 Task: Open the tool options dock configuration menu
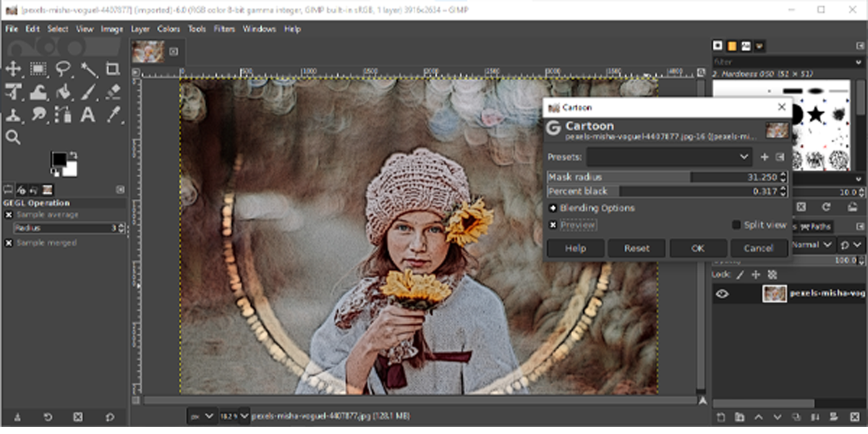(x=120, y=190)
